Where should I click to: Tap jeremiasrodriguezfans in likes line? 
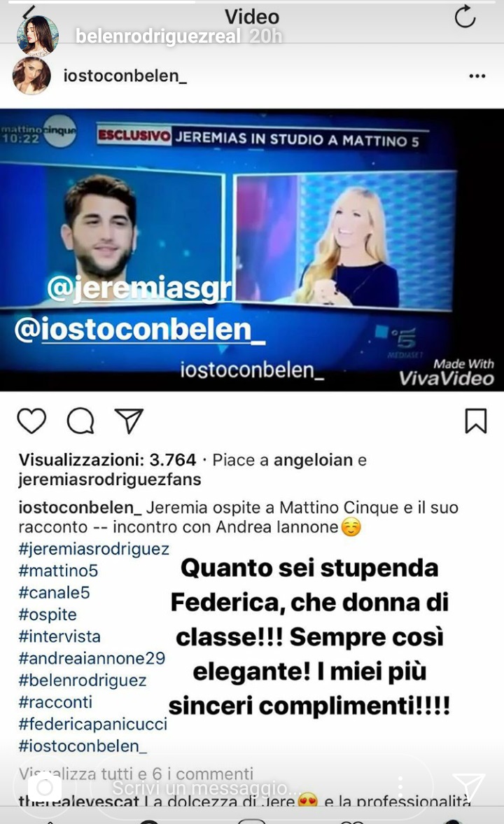(110, 480)
